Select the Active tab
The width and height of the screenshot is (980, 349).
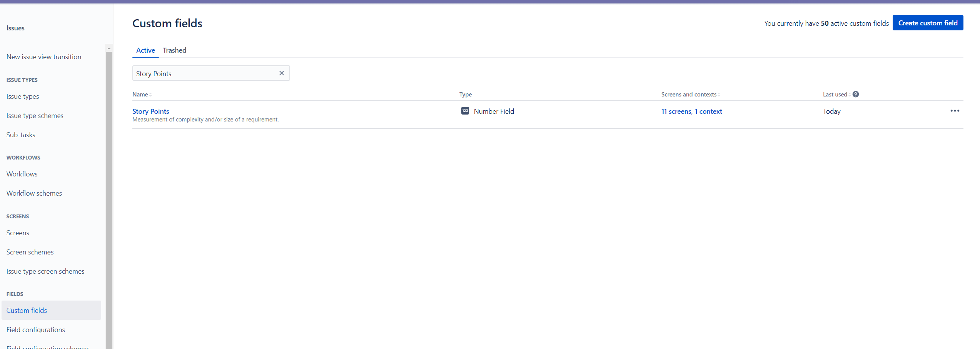pyautogui.click(x=145, y=50)
